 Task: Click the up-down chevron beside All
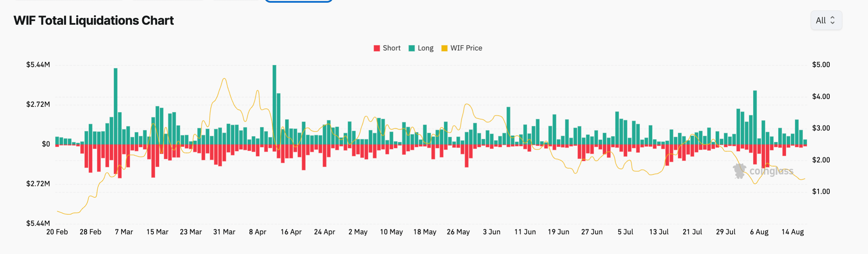[x=832, y=21]
